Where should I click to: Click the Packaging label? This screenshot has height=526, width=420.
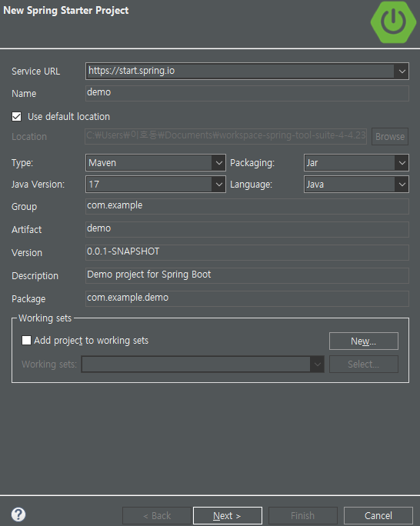pyautogui.click(x=252, y=163)
